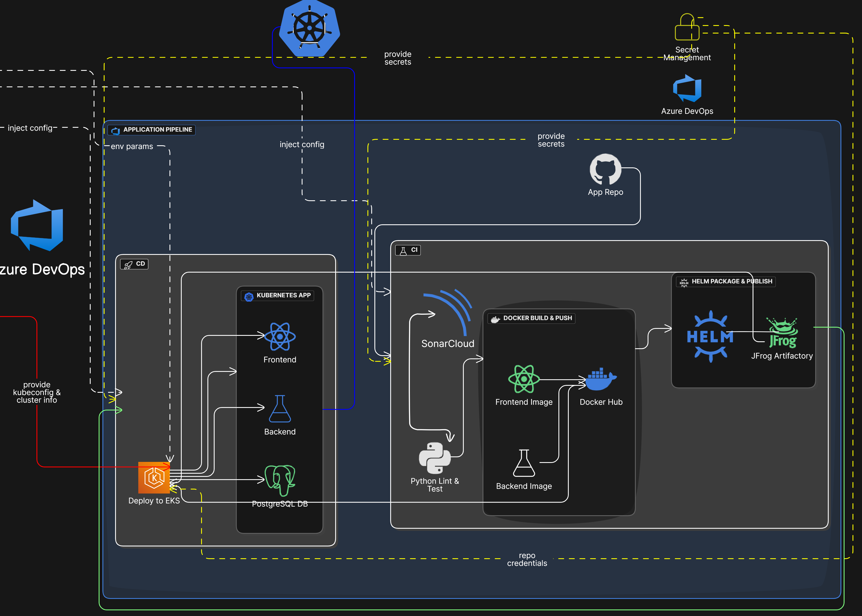Select the CI group label
Image resolution: width=862 pixels, height=616 pixels.
click(408, 250)
